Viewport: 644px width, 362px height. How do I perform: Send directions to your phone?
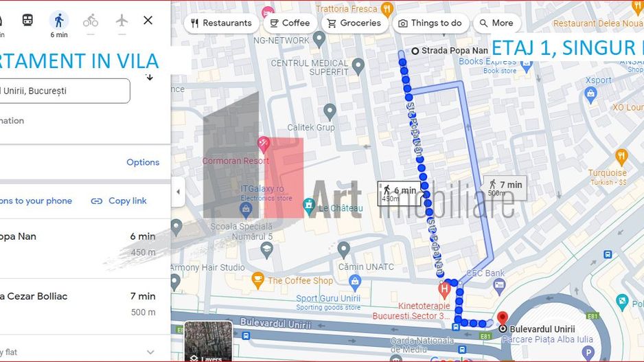click(x=36, y=201)
